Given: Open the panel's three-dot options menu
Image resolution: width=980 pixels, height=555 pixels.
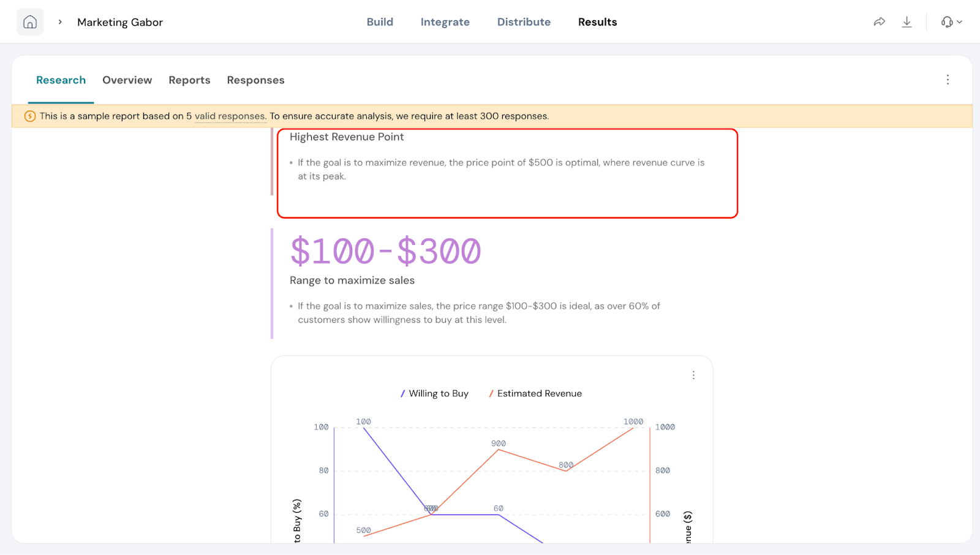Looking at the screenshot, I should point(948,80).
